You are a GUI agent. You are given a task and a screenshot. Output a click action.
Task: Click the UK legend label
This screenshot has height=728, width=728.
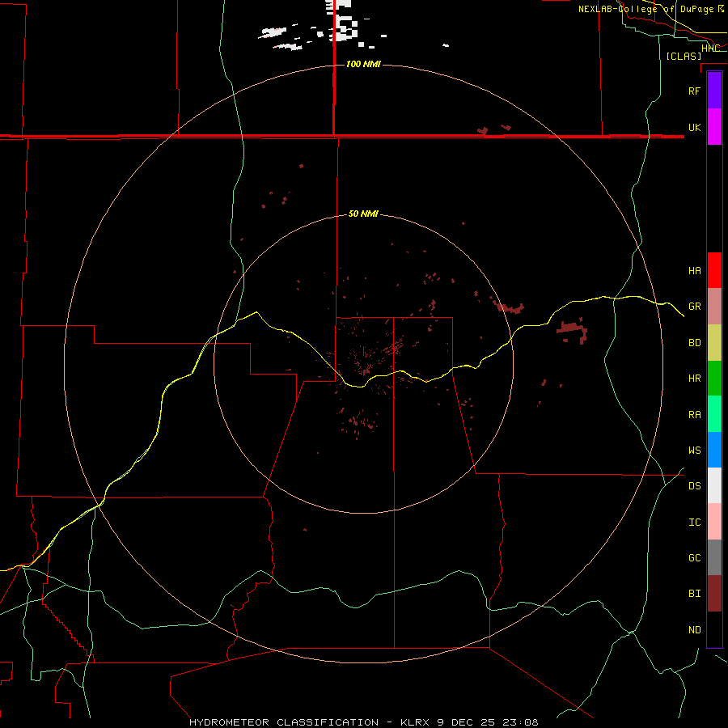[694, 127]
